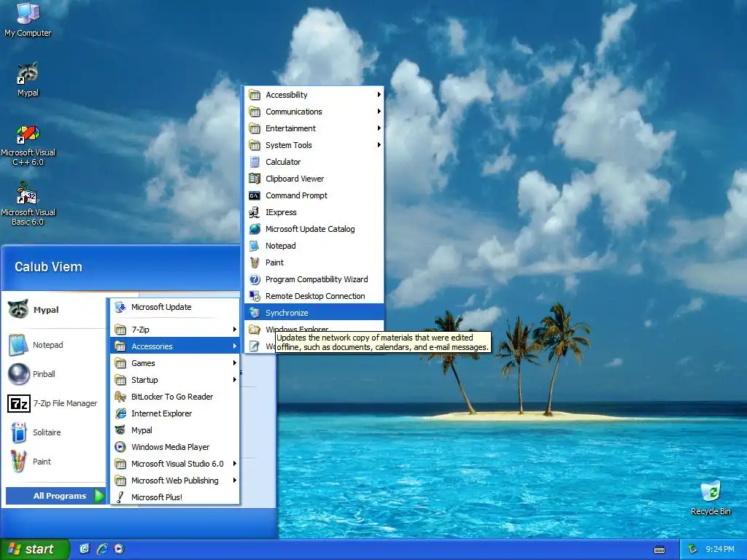
Task: Select the Mypal raccoon desktop shortcut
Action: click(x=28, y=79)
